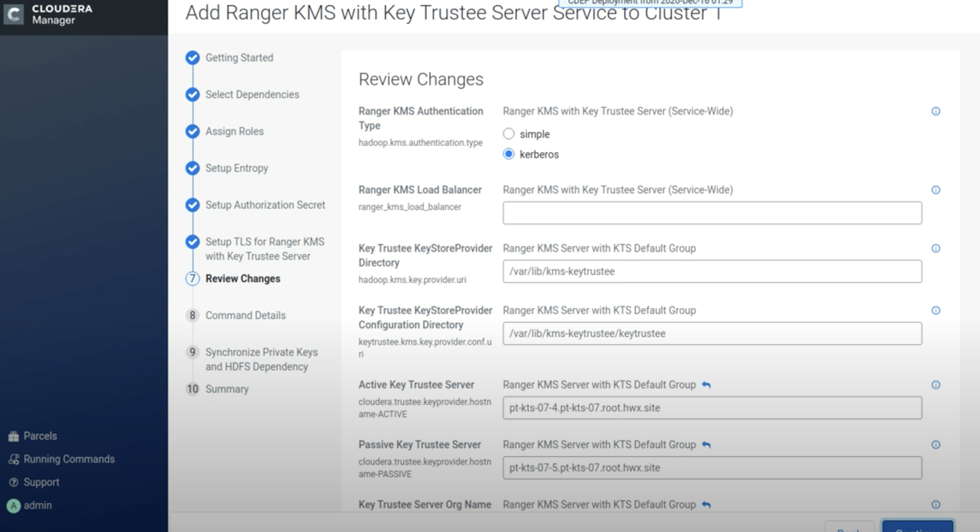Click the Key Trustee KeyStoreProvider Directory field
The height and width of the screenshot is (532, 980).
point(712,271)
